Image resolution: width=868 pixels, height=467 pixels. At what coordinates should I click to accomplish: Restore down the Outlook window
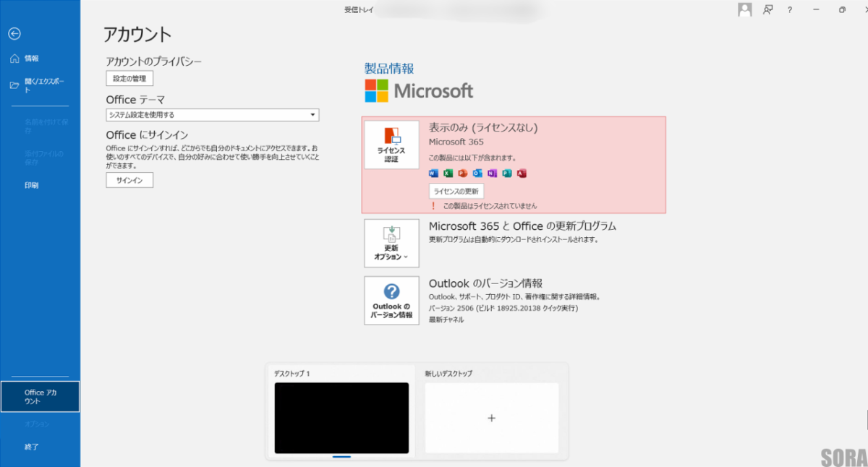pos(842,9)
